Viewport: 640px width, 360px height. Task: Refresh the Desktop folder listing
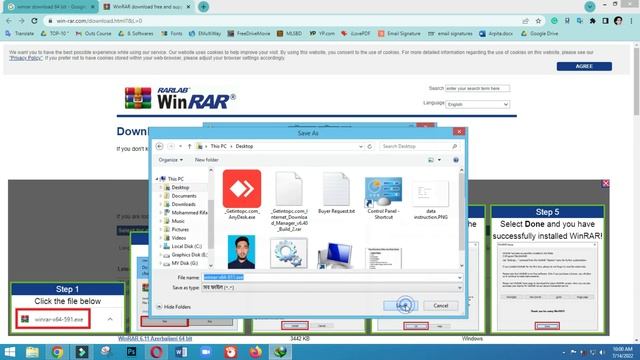click(370, 146)
